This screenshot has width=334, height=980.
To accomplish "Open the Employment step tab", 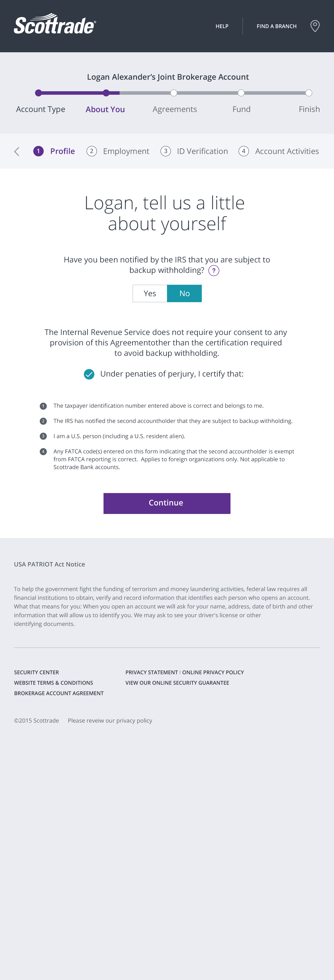I will (x=126, y=151).
